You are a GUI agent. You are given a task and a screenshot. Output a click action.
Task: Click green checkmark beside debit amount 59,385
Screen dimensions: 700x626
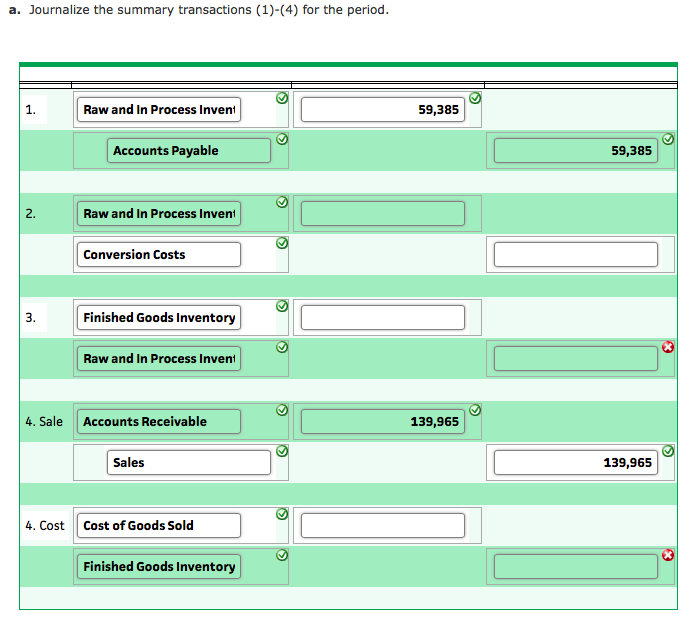pyautogui.click(x=476, y=98)
